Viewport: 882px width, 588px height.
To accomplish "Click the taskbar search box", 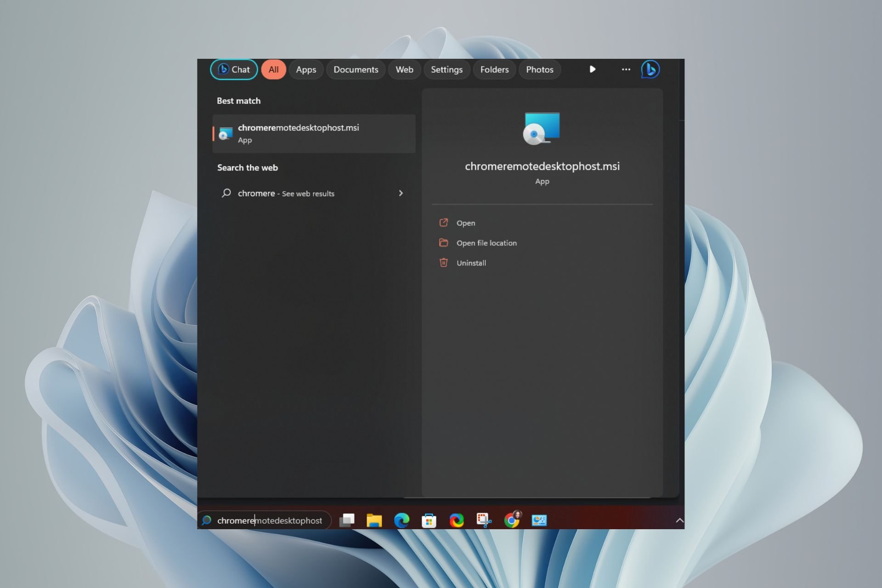I will pos(265,520).
